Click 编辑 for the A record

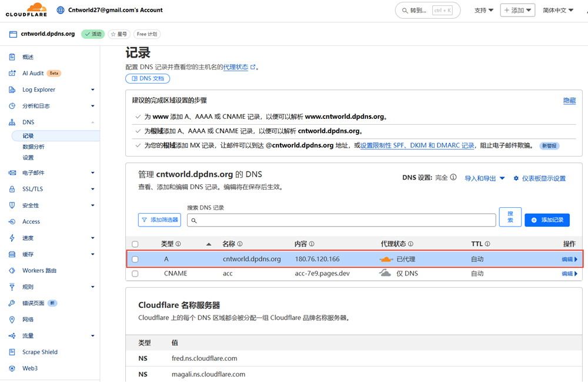click(569, 260)
